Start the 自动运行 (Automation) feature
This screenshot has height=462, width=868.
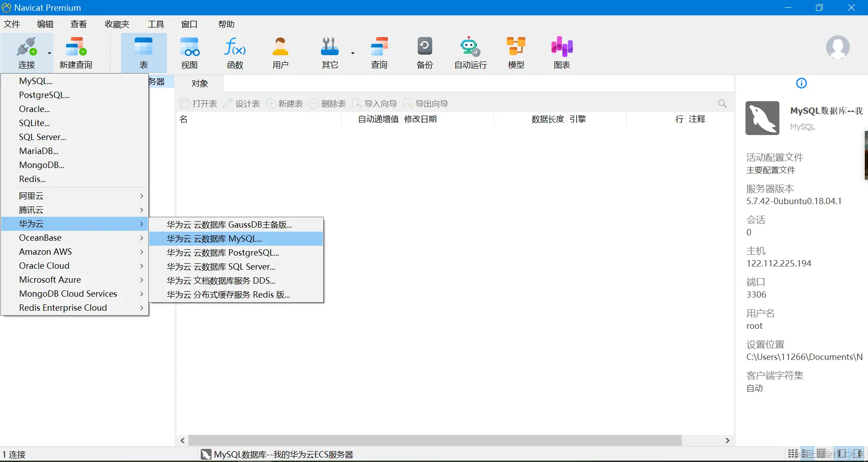pyautogui.click(x=469, y=52)
